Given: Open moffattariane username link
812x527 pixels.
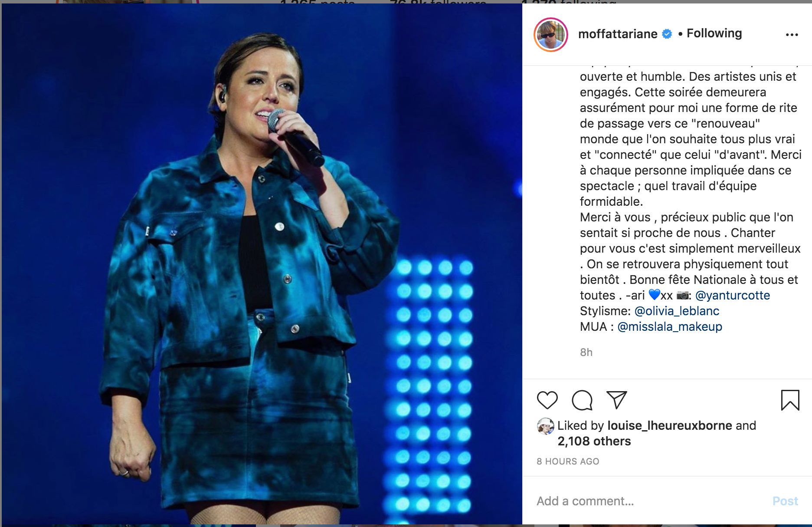Looking at the screenshot, I should 618,34.
